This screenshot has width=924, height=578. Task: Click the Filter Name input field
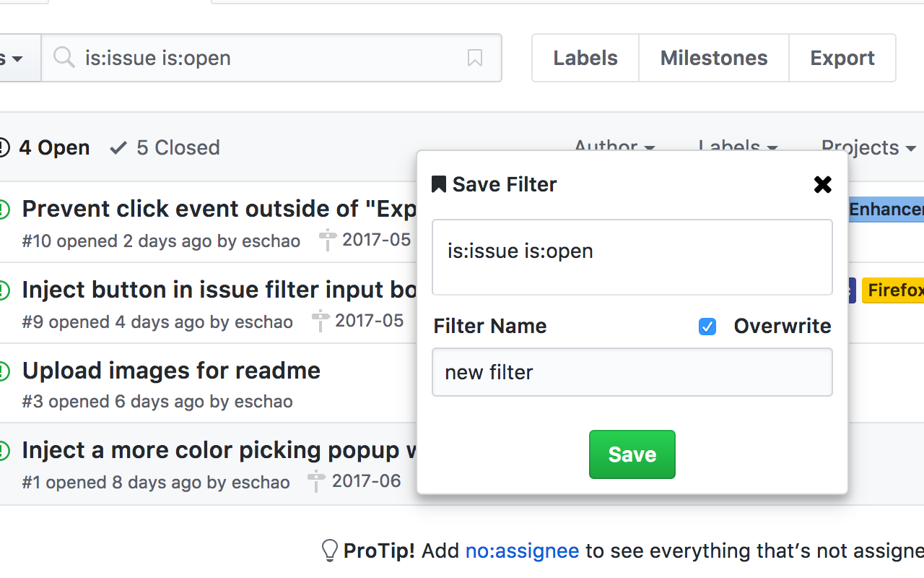click(x=632, y=372)
